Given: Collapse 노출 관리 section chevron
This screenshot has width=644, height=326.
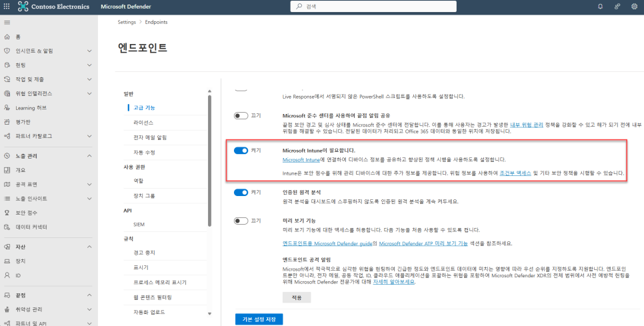Looking at the screenshot, I should click(x=89, y=156).
